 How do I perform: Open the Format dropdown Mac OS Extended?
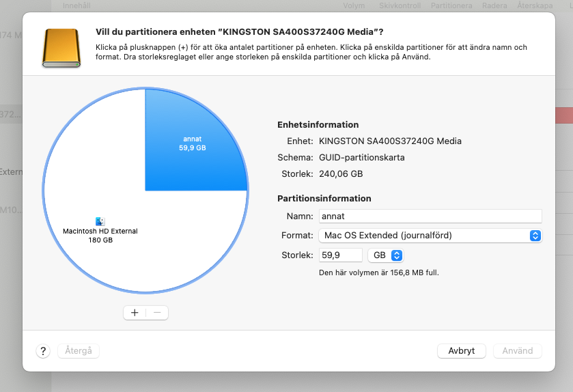pyautogui.click(x=430, y=236)
